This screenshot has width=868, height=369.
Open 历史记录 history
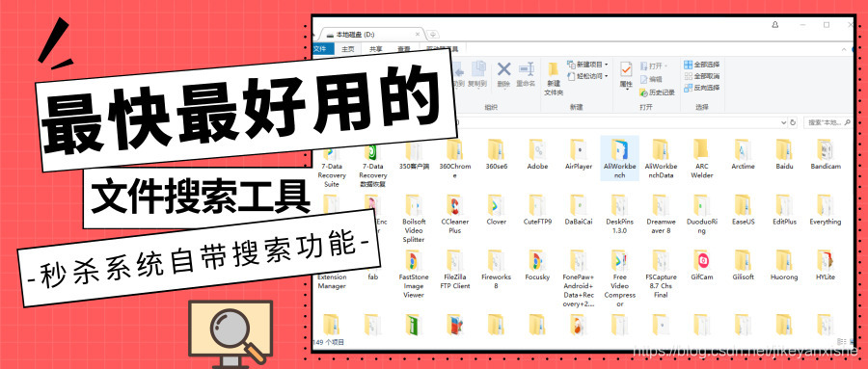click(x=657, y=92)
